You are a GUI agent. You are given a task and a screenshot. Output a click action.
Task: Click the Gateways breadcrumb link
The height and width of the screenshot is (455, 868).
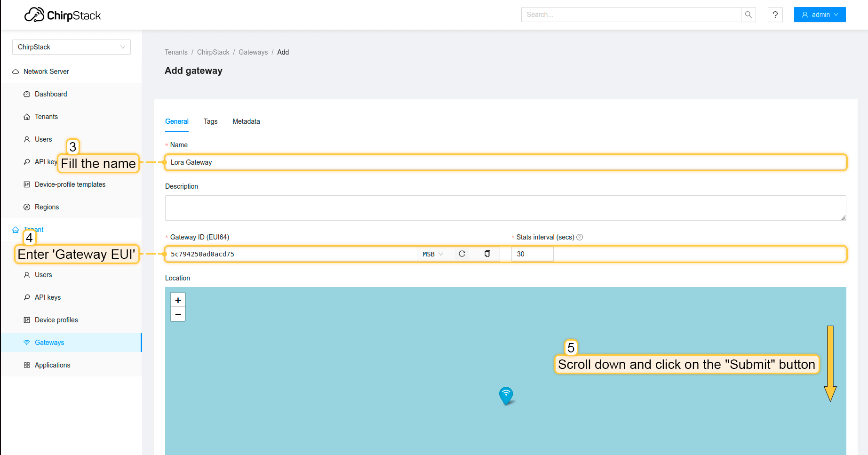253,52
